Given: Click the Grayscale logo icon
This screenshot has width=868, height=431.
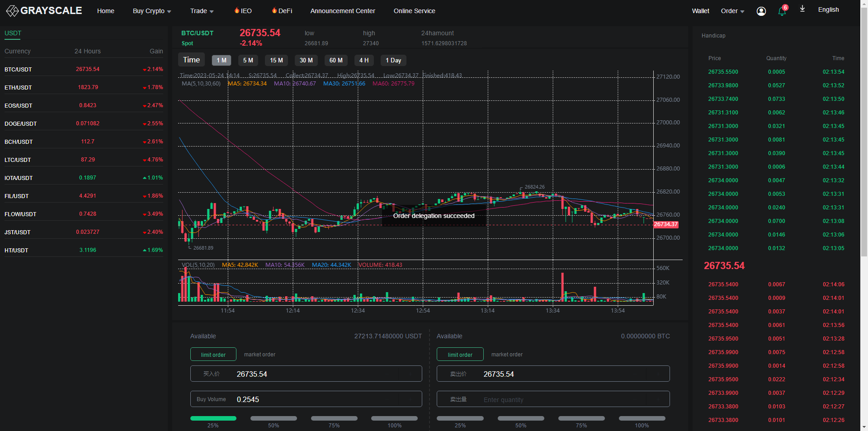Looking at the screenshot, I should tap(12, 11).
